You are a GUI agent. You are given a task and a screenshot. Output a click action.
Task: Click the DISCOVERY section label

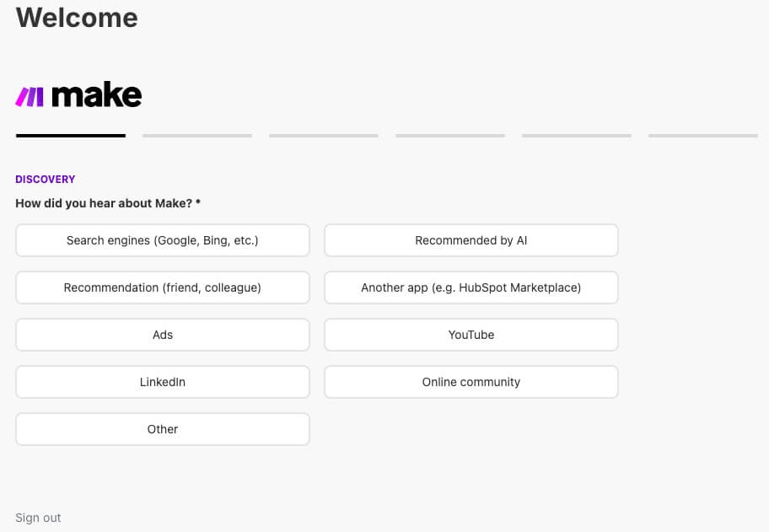(46, 180)
